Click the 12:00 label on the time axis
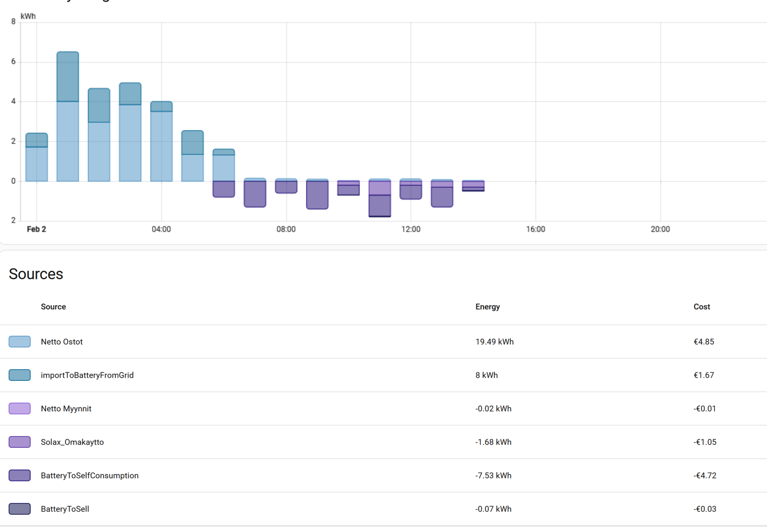The image size is (767, 532). point(410,229)
